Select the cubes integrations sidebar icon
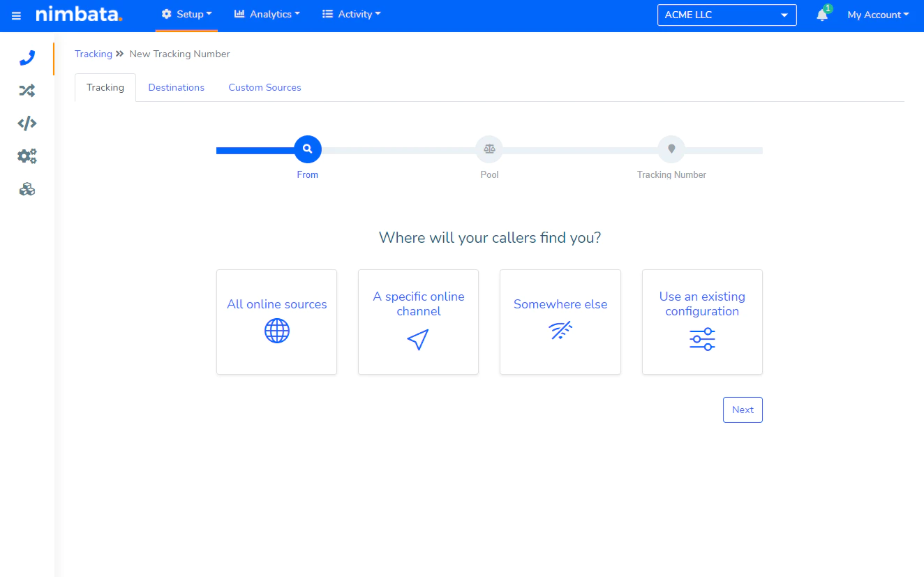 (x=27, y=189)
